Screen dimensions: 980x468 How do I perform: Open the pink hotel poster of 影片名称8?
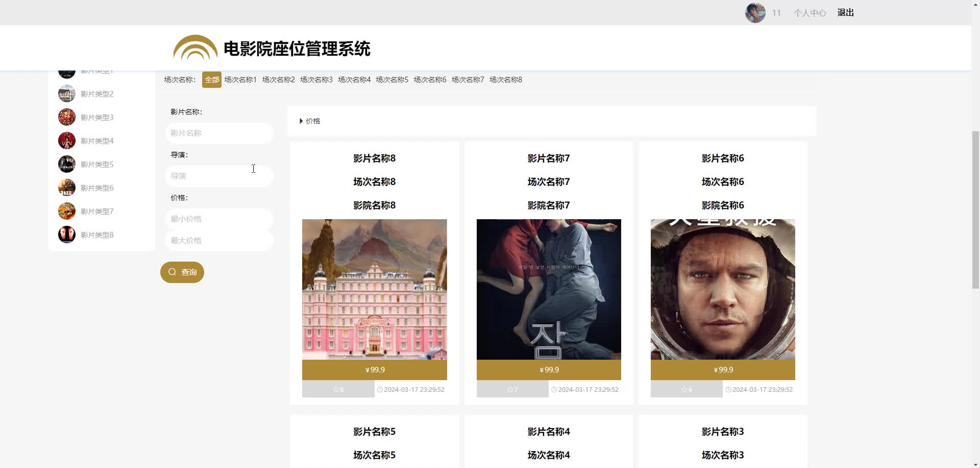pyautogui.click(x=375, y=289)
